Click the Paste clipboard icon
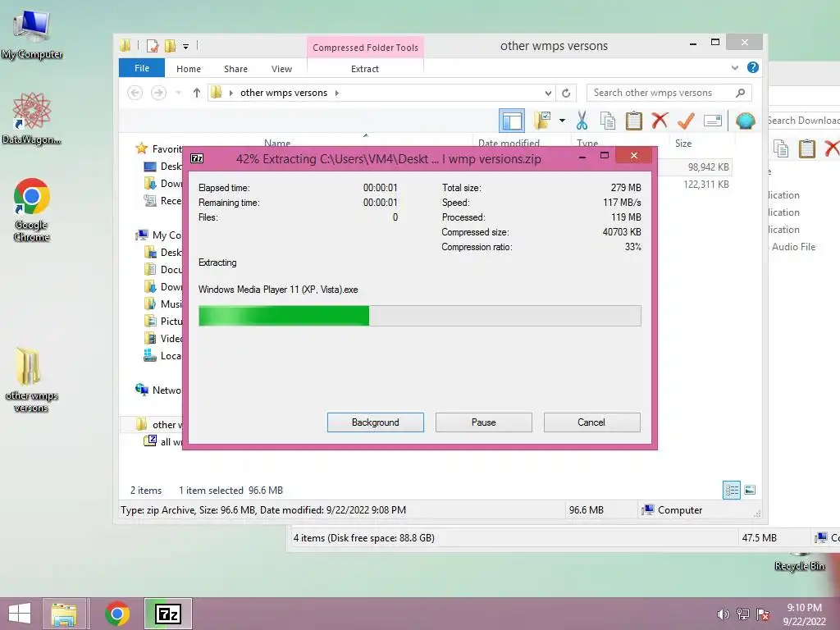Viewport: 840px width, 630px height. point(634,121)
